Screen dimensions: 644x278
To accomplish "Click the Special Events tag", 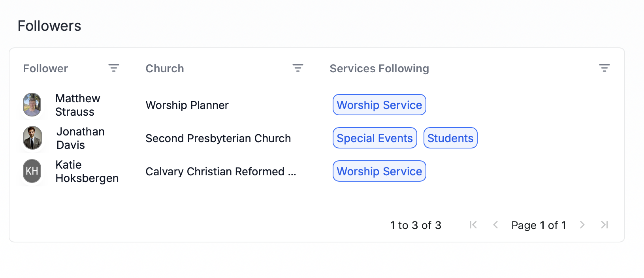I will (x=375, y=138).
